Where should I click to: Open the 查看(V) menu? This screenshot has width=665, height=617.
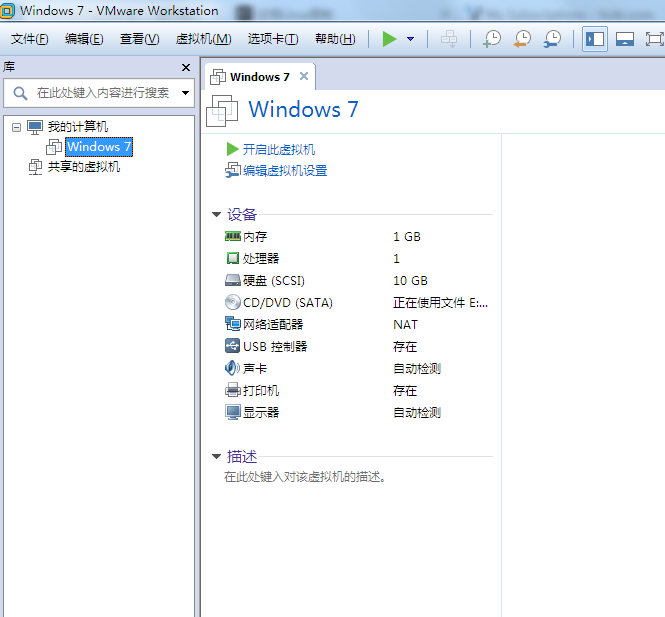[x=140, y=39]
